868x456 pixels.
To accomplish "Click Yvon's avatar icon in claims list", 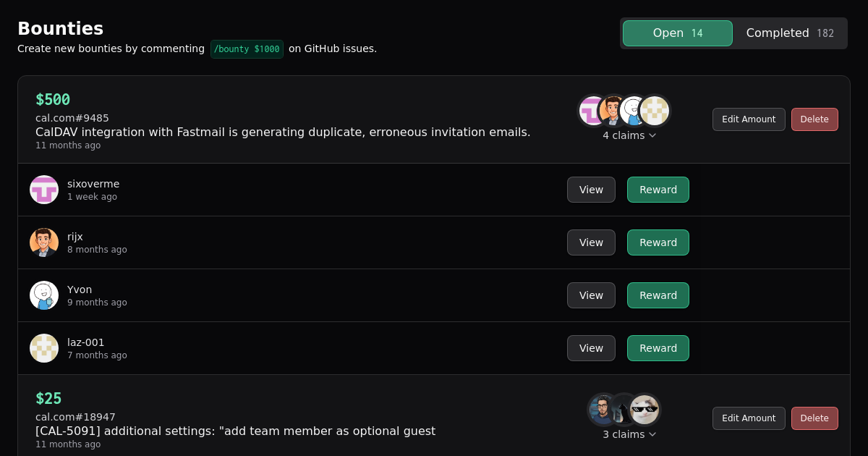I will pos(44,295).
